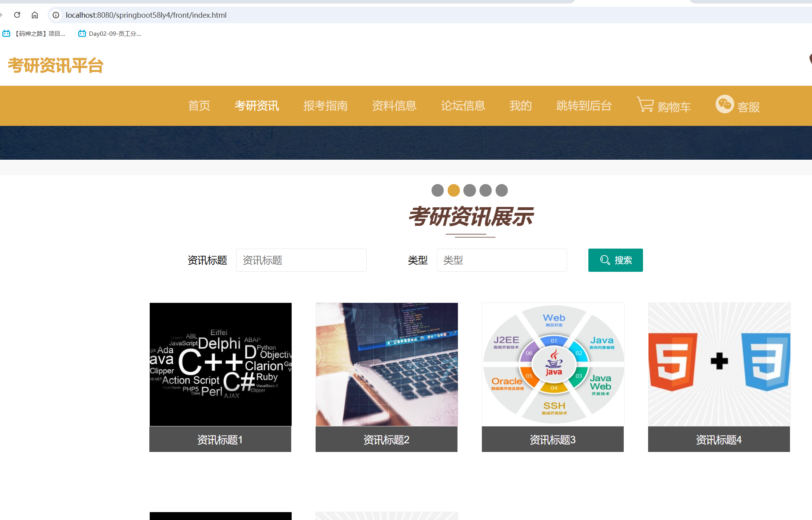Select 首页 in the navigation bar
812x520 pixels.
tap(199, 106)
